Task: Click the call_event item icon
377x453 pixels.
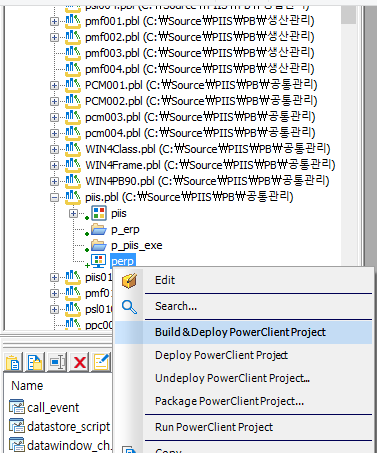Action: [x=17, y=407]
